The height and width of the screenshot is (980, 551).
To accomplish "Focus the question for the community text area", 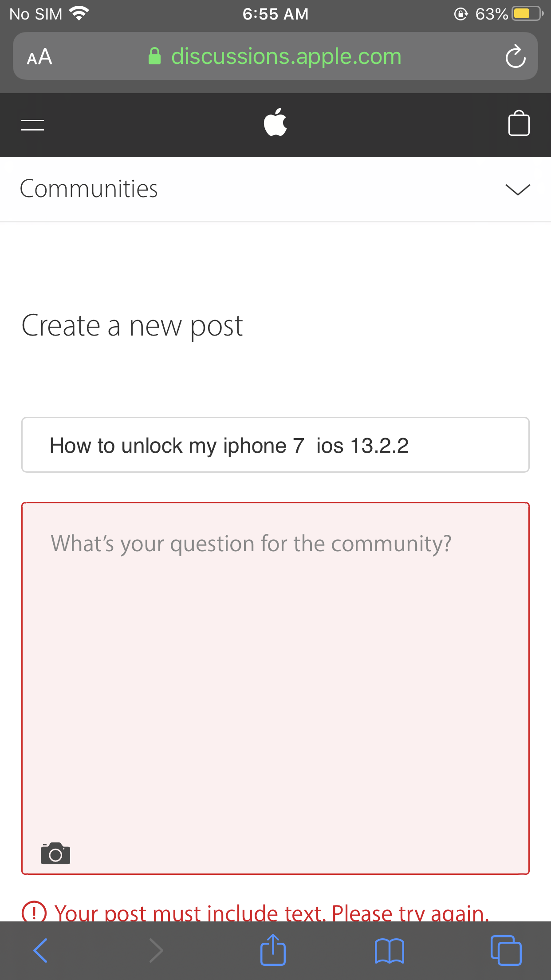I will tap(275, 688).
